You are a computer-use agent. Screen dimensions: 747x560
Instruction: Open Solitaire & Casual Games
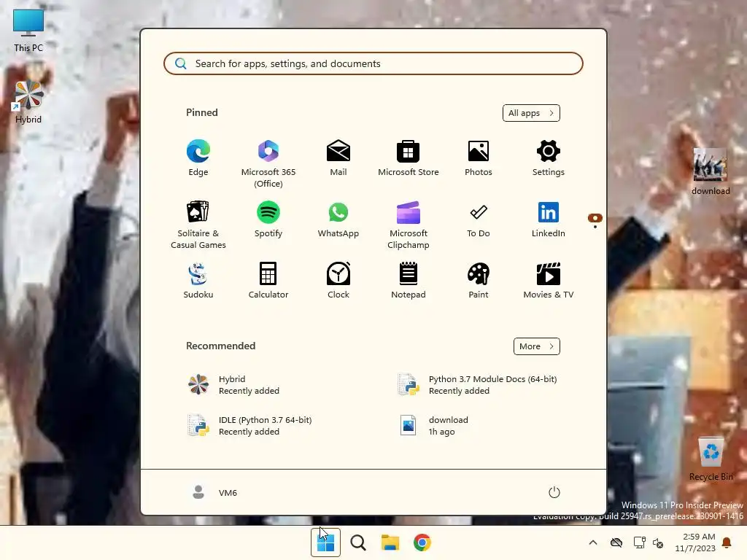pos(198,225)
